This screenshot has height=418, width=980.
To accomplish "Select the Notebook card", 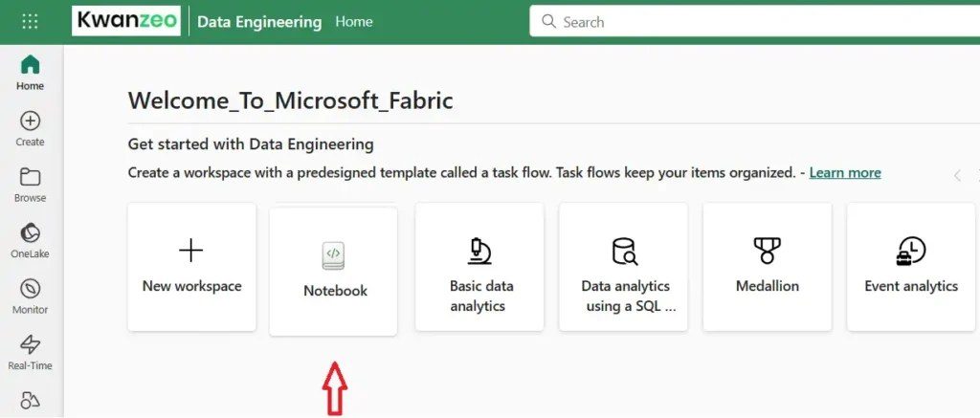I will point(333,271).
